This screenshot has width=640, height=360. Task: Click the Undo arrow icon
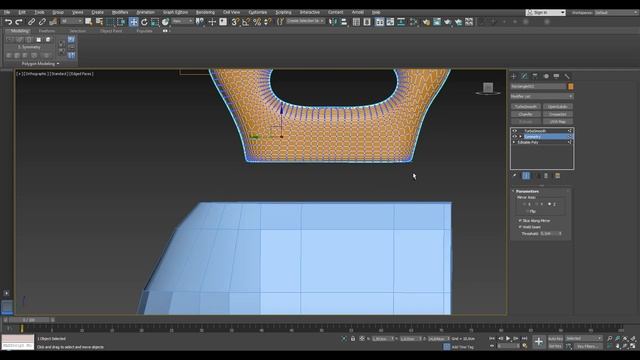9,22
